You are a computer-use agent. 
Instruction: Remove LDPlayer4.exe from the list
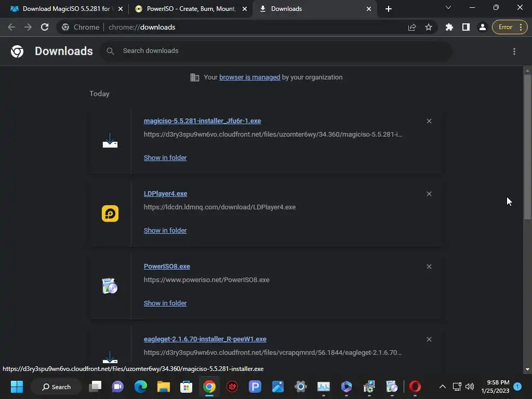429,194
